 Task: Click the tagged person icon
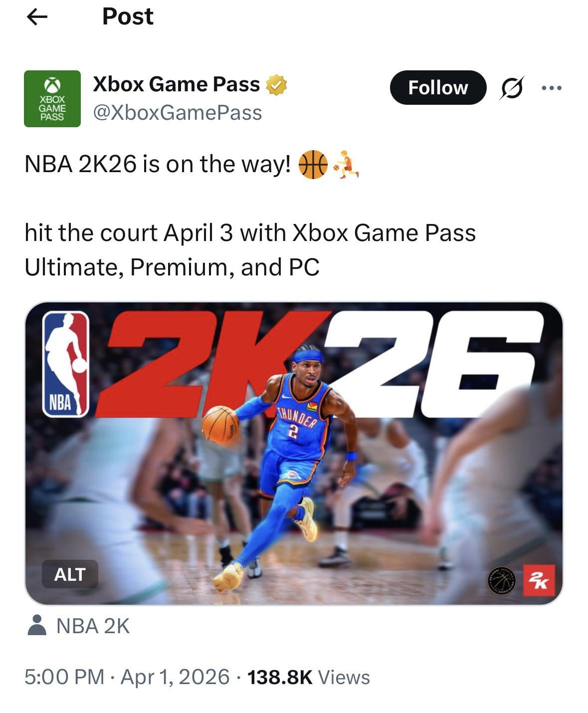pos(36,625)
